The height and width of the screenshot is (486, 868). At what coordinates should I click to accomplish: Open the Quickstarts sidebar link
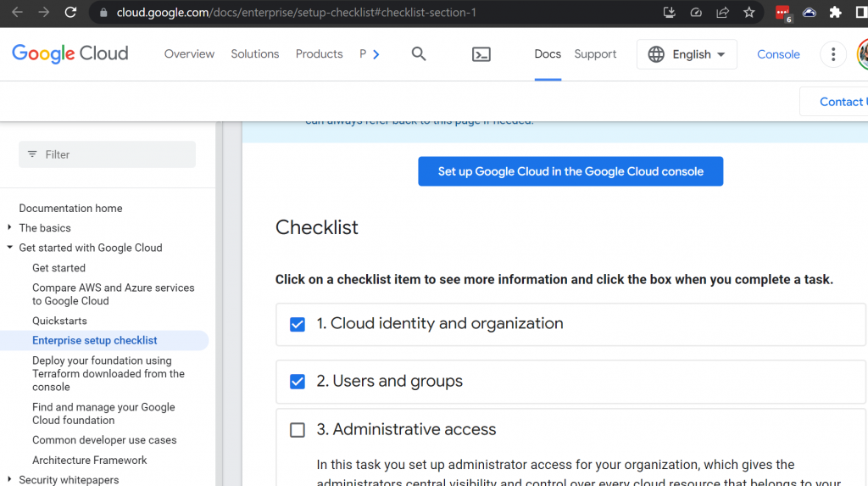(x=59, y=321)
